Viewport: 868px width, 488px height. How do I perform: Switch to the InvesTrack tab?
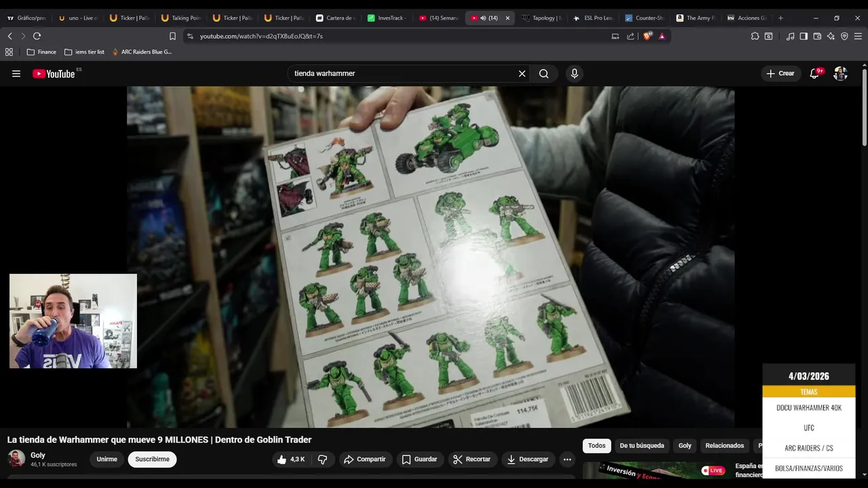pyautogui.click(x=387, y=18)
